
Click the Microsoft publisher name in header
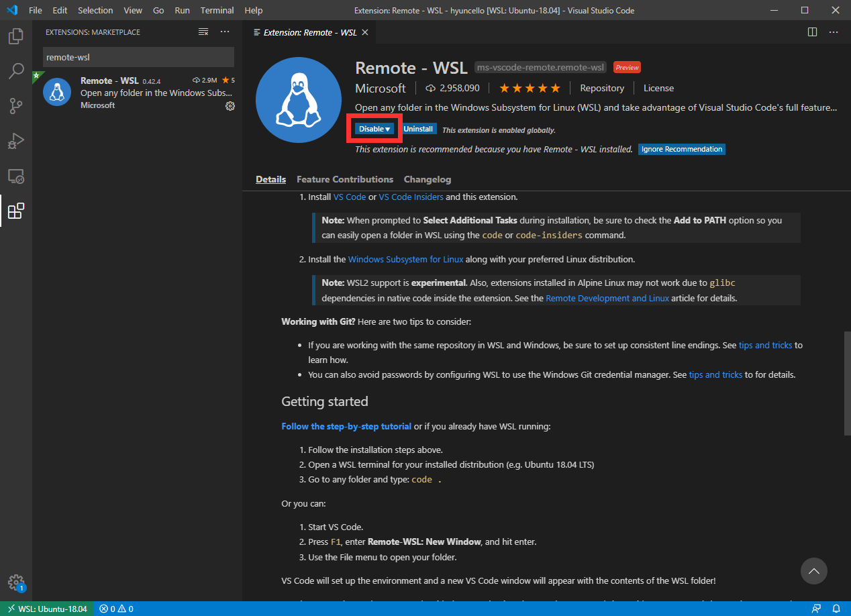pyautogui.click(x=381, y=88)
